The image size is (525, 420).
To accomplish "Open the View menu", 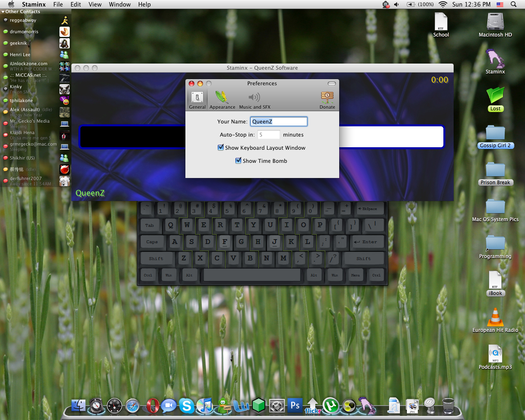I will [x=95, y=5].
